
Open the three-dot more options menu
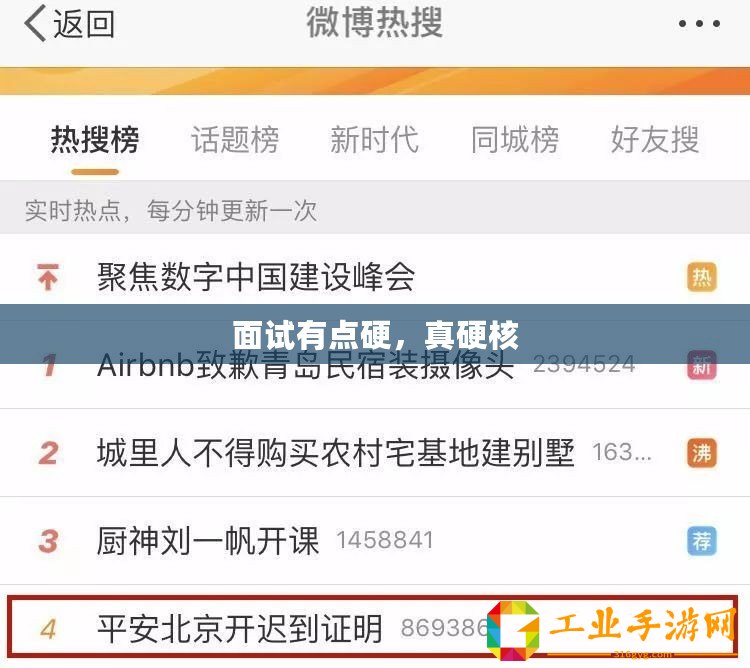(x=699, y=23)
